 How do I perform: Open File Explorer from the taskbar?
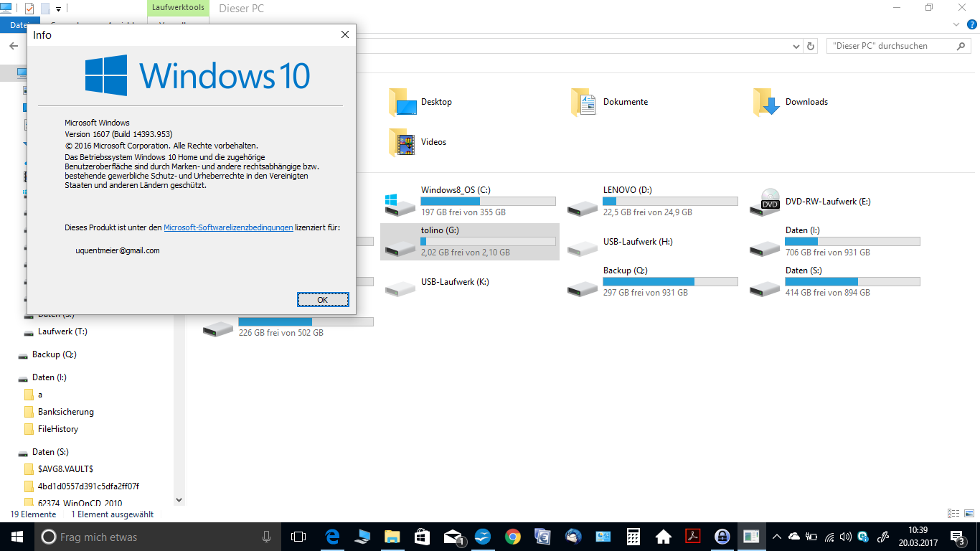392,537
